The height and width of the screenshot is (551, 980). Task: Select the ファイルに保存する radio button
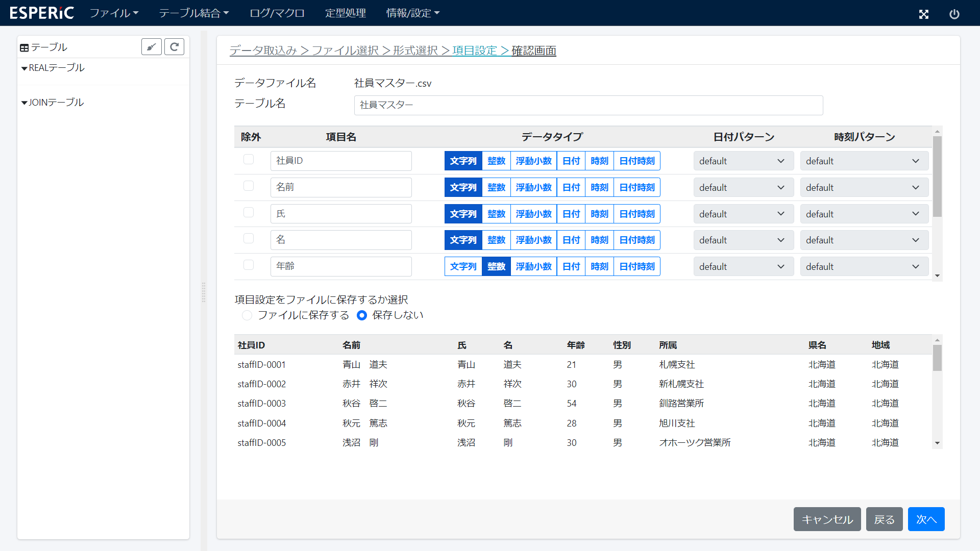point(247,315)
